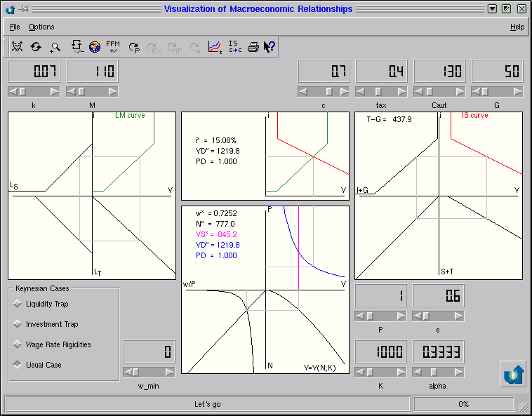
Task: Decrease M with left slider arrow
Action: pos(71,91)
